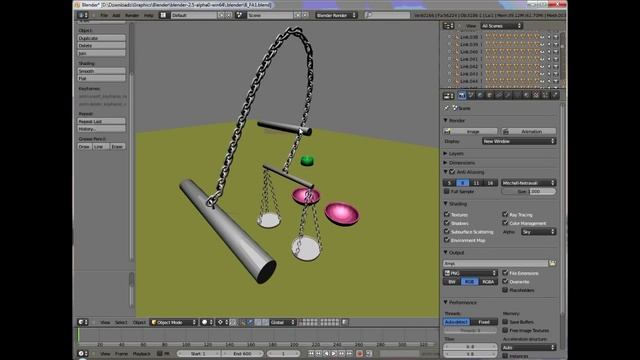Open the Object properties tab icon

[490, 96]
